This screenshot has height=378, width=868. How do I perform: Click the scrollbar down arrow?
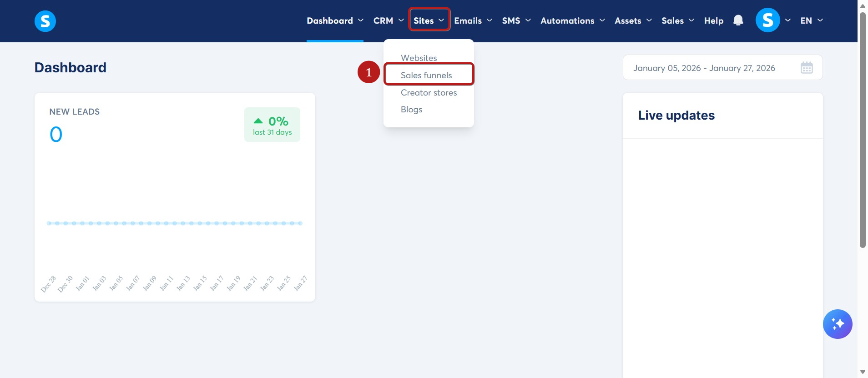pyautogui.click(x=863, y=372)
